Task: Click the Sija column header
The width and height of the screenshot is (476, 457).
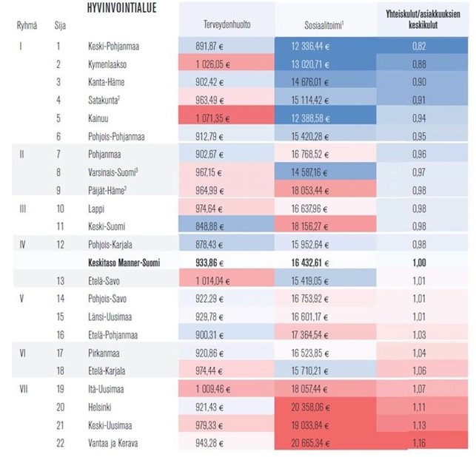Action: [x=60, y=25]
